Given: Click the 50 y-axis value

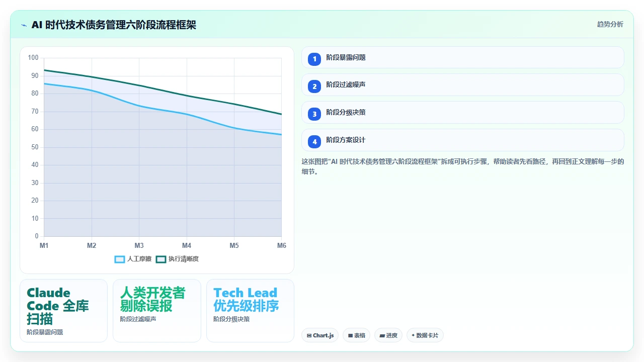Looking at the screenshot, I should pyautogui.click(x=35, y=147).
